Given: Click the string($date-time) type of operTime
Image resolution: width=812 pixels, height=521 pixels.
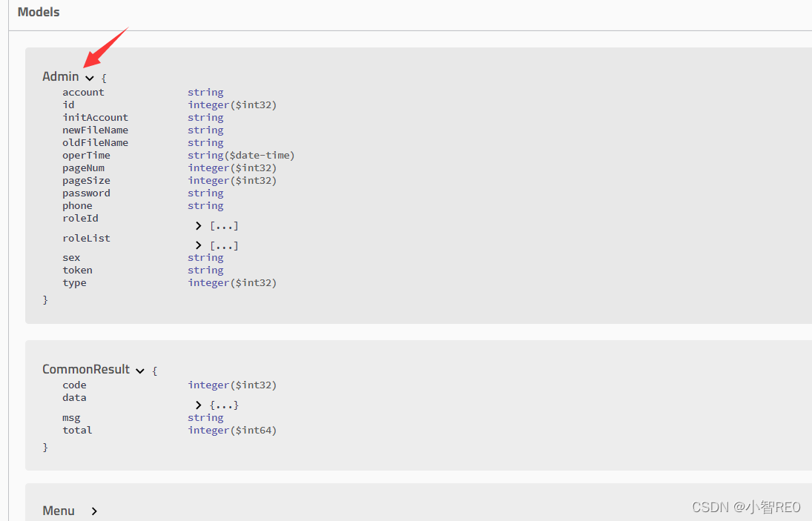Looking at the screenshot, I should [x=241, y=155].
